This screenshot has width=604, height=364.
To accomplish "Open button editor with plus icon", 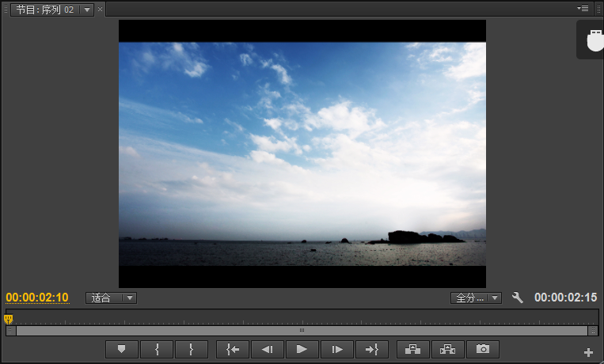I will click(x=588, y=352).
